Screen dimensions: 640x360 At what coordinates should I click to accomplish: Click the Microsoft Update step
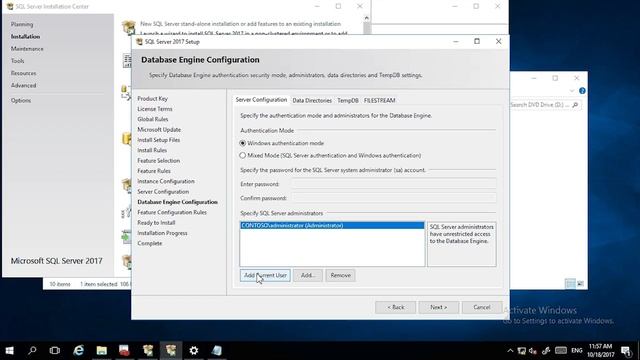(159, 129)
